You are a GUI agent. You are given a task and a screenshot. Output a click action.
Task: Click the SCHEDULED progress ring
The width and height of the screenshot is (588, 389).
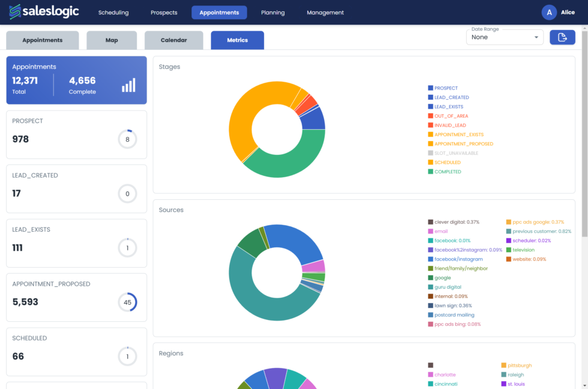pos(127,356)
